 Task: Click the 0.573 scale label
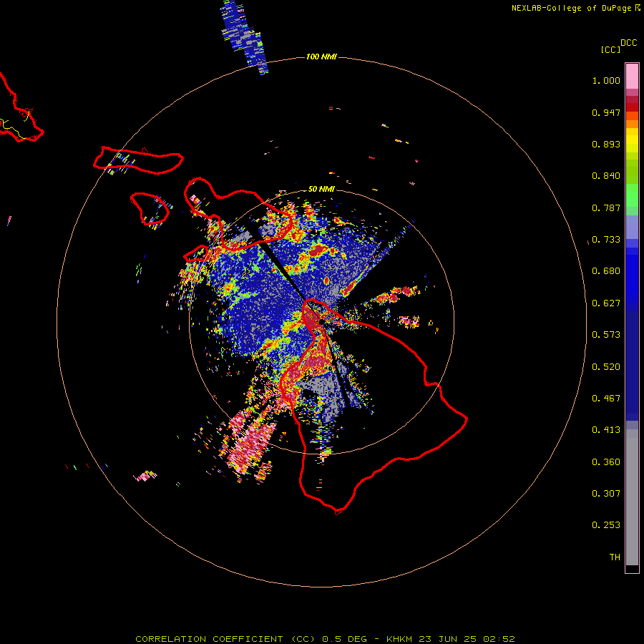606,335
